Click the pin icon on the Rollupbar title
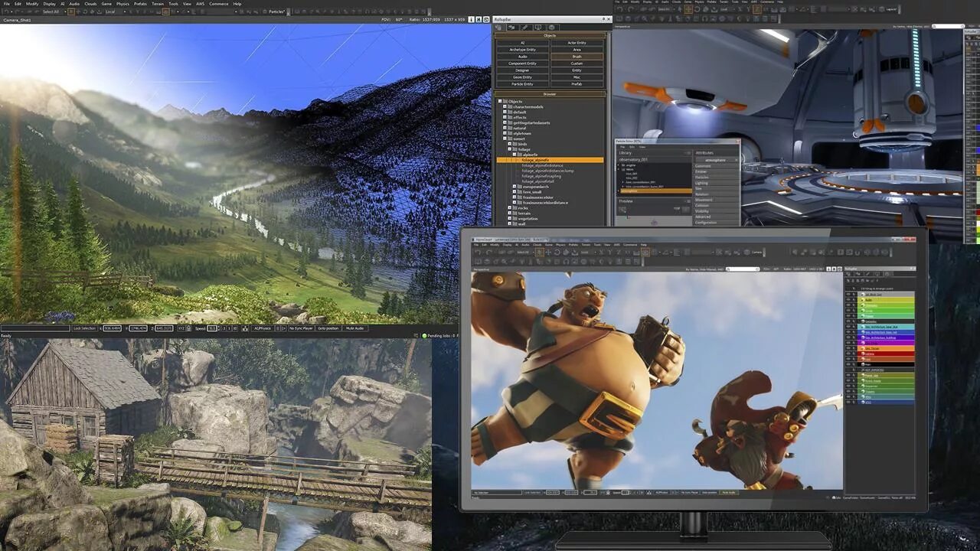Screen dimensions: 980x551 coord(603,19)
